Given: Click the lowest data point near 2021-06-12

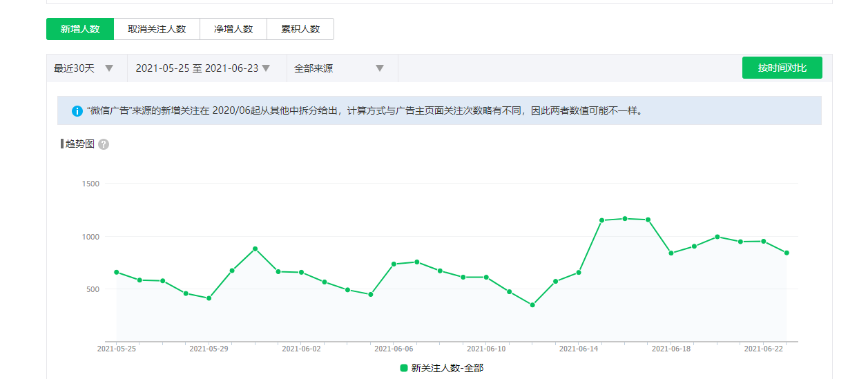Looking at the screenshot, I should (532, 304).
